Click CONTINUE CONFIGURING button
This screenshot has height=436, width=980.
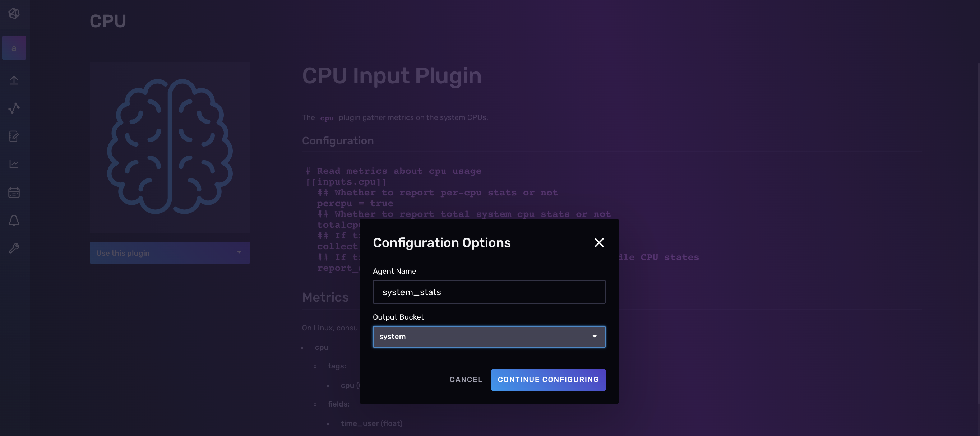(548, 380)
